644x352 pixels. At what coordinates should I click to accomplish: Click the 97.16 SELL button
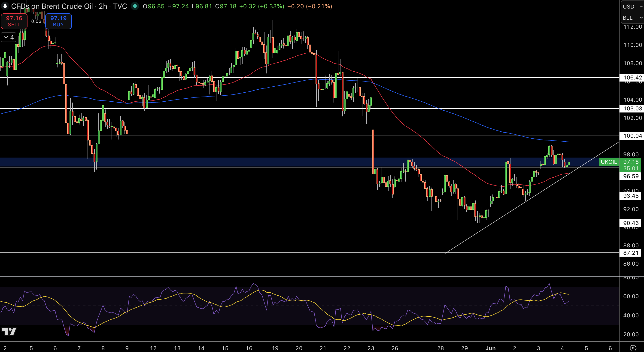click(14, 21)
